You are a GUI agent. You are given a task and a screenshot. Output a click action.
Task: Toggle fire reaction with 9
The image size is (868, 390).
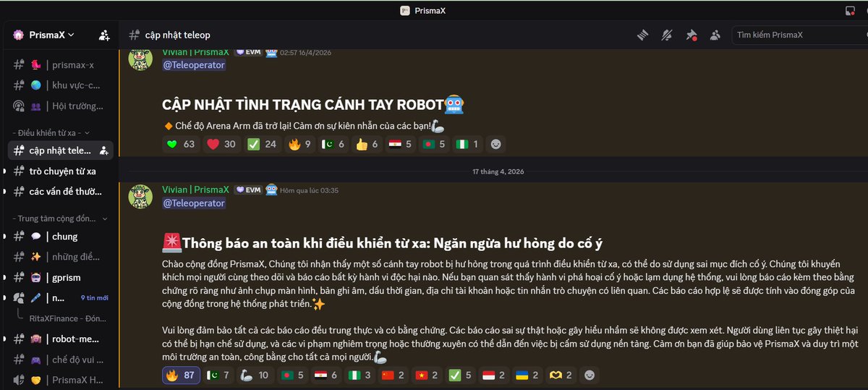pyautogui.click(x=299, y=144)
